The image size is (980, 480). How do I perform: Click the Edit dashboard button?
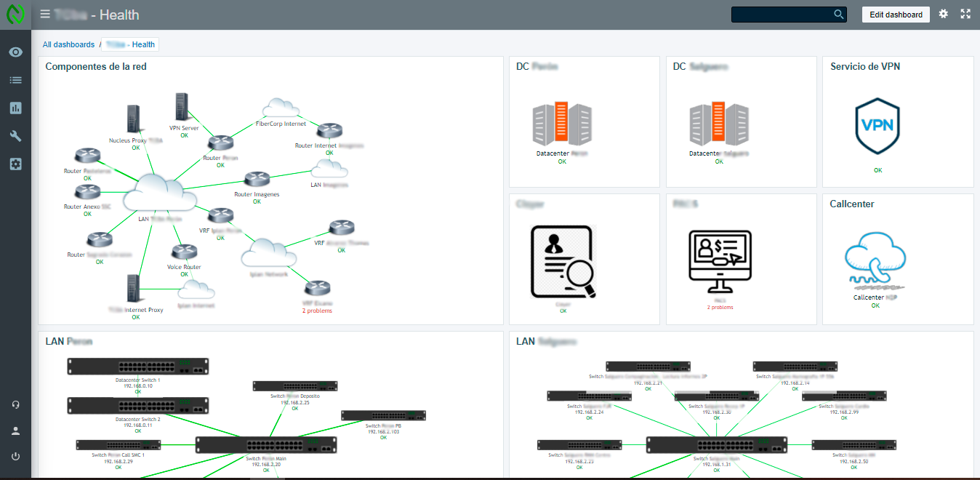[896, 15]
